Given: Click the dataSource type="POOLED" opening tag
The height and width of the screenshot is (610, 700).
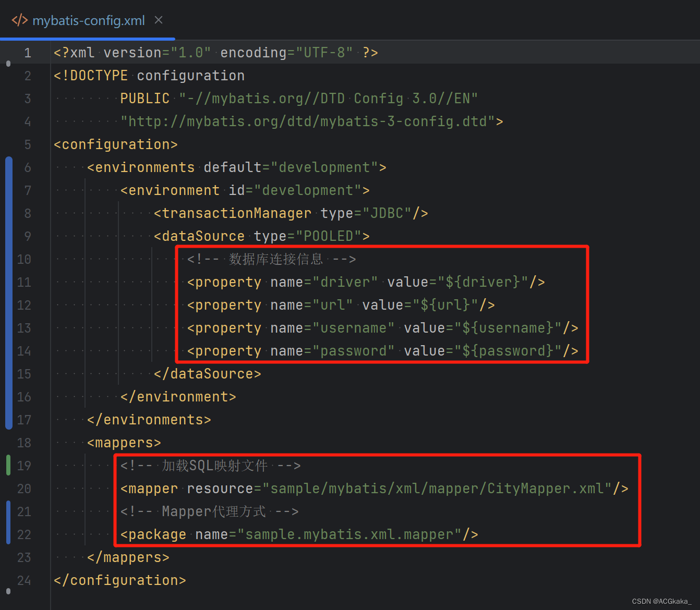Looking at the screenshot, I should tap(262, 236).
